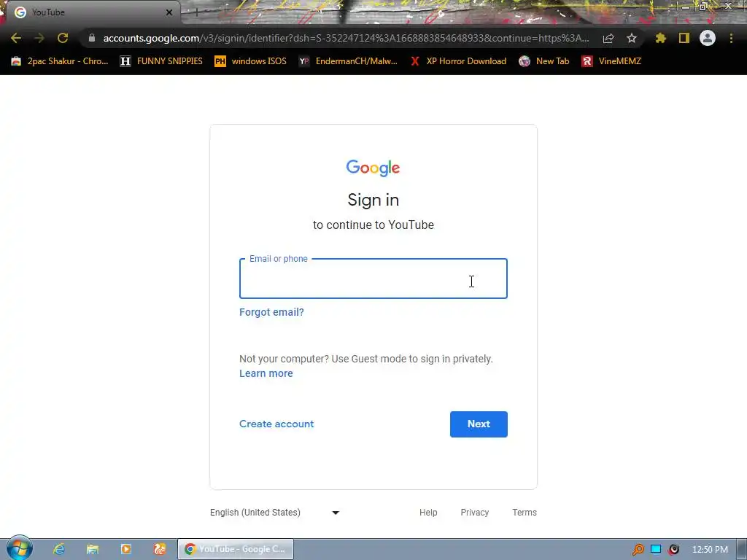Click the Privacy footer link
The image size is (747, 560).
(474, 513)
